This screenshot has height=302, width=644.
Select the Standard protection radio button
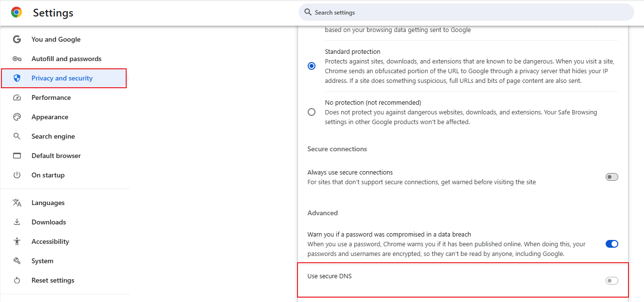312,66
